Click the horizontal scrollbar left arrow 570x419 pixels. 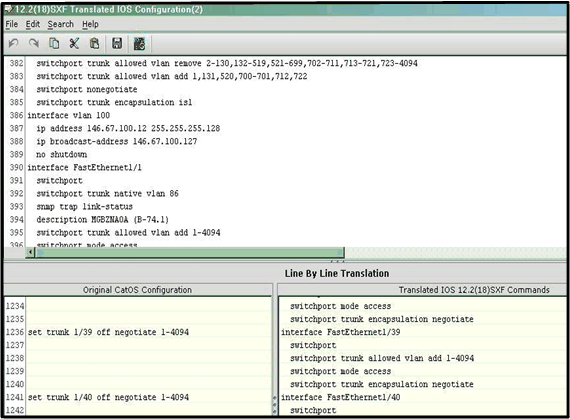tap(31, 252)
